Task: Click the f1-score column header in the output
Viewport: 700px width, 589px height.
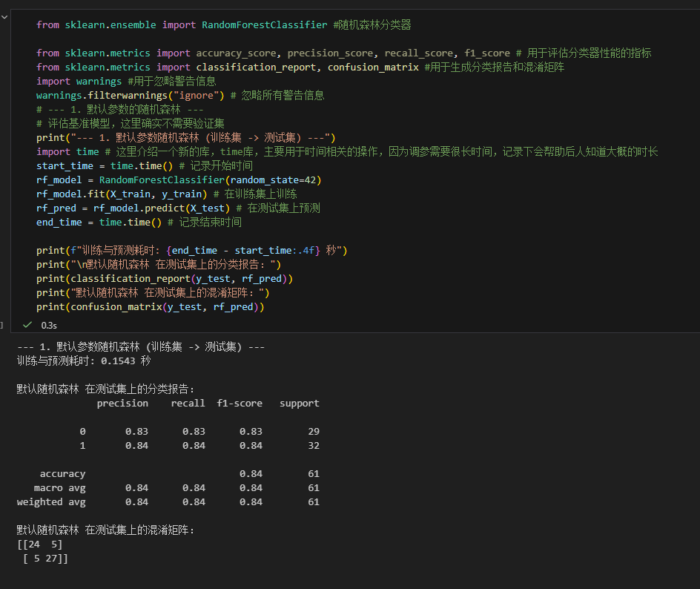Action: click(240, 404)
